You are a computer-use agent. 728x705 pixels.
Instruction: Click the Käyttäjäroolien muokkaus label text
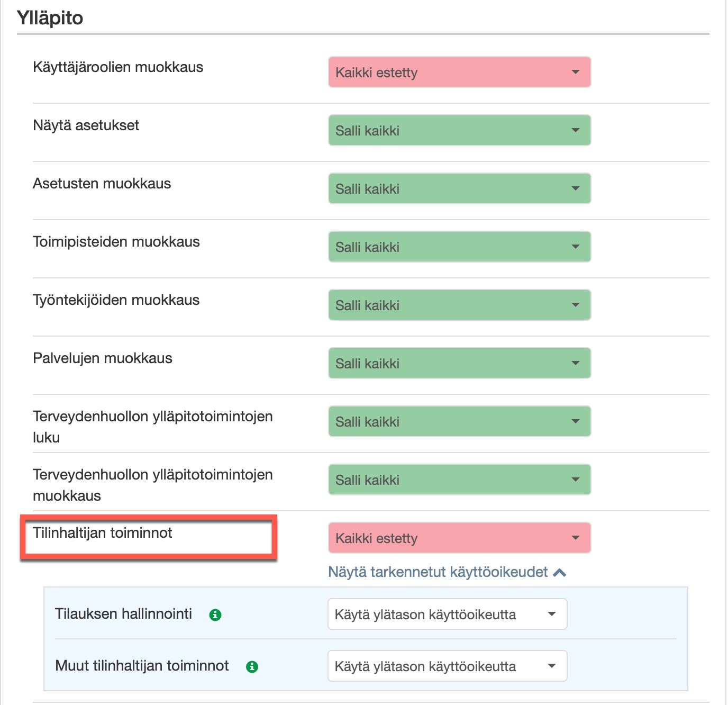tap(118, 67)
